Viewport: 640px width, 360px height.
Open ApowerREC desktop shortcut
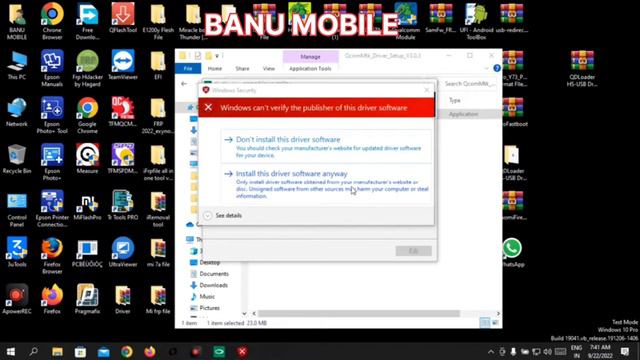coord(17,300)
